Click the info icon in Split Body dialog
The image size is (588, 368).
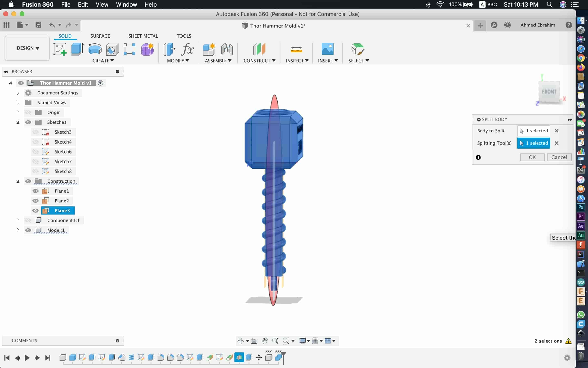[x=478, y=157]
